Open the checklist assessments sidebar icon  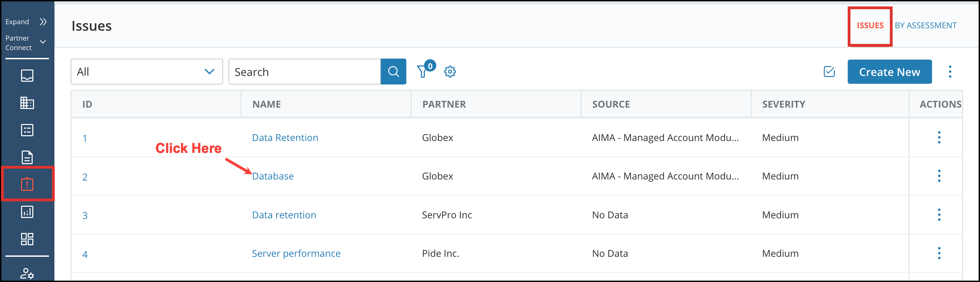[27, 130]
